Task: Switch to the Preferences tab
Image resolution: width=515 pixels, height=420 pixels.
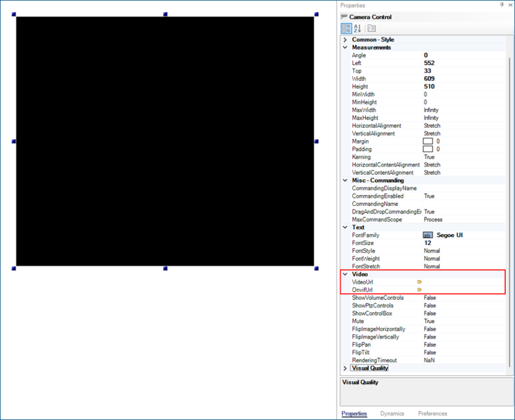Action: tap(433, 414)
